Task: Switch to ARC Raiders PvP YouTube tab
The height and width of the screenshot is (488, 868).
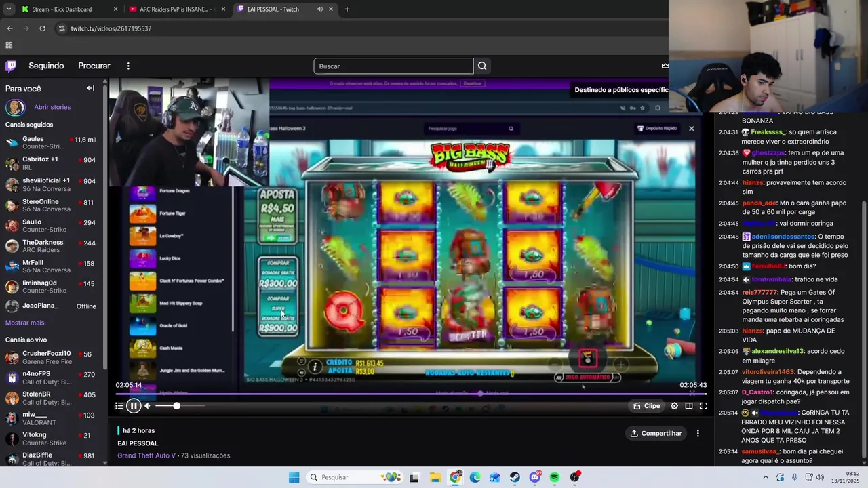Action: (x=177, y=9)
